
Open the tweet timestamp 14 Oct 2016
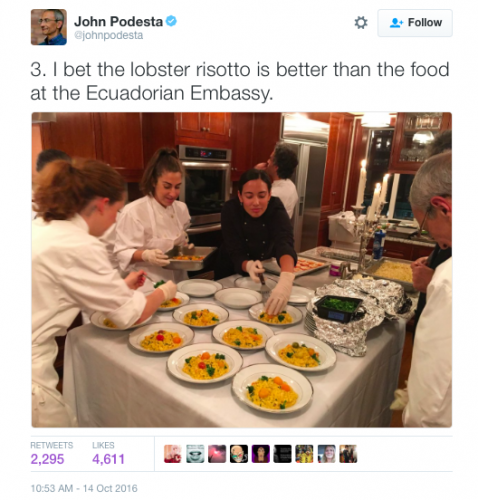[84, 488]
